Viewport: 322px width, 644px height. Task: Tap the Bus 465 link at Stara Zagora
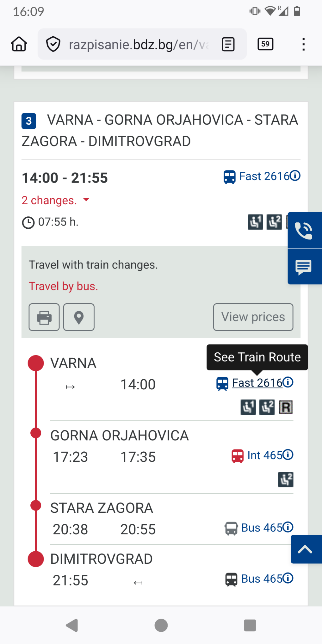click(261, 528)
